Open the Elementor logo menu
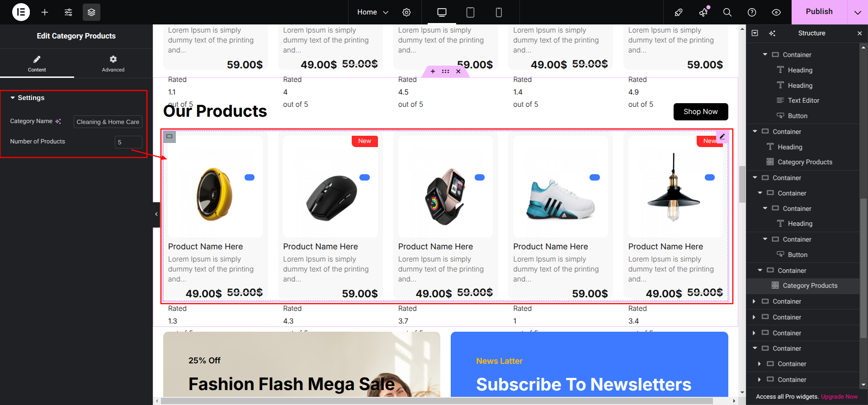This screenshot has width=868, height=405. (21, 12)
